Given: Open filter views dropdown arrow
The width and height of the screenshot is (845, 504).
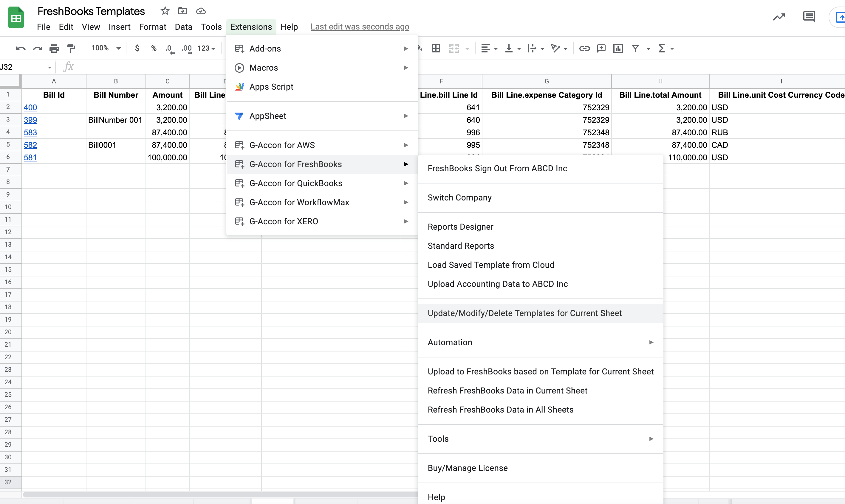Looking at the screenshot, I should pos(649,49).
